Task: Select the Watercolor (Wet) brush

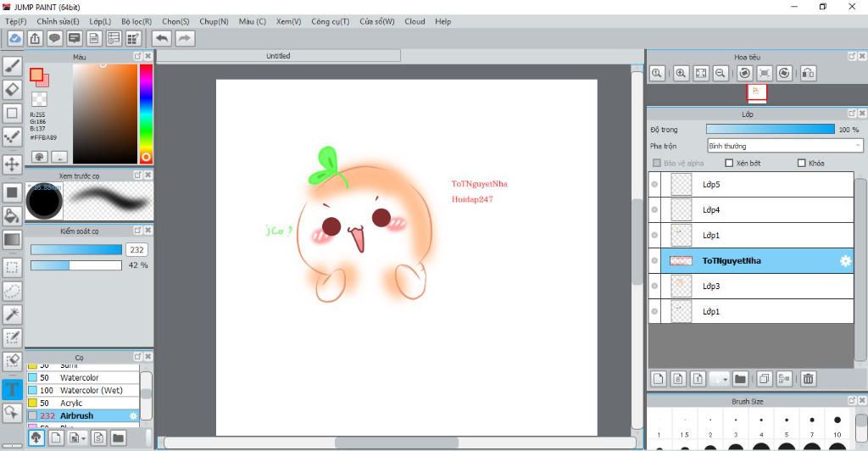Action: 83,390
